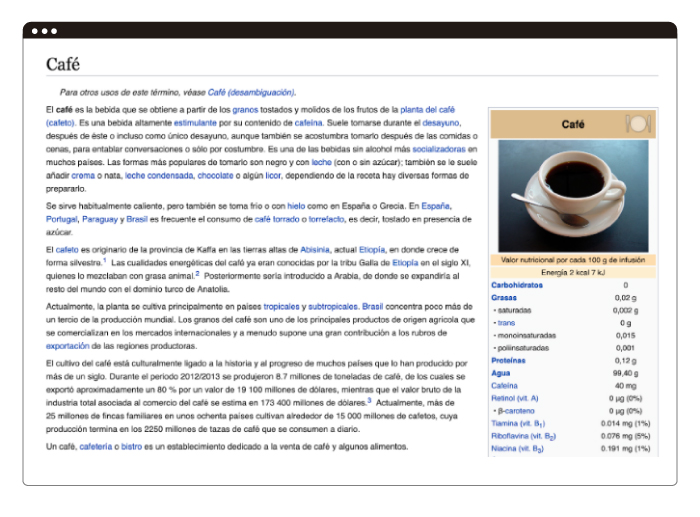Click 'Etiopía' link after 'actual'
The image size is (700, 517).
tap(372, 250)
